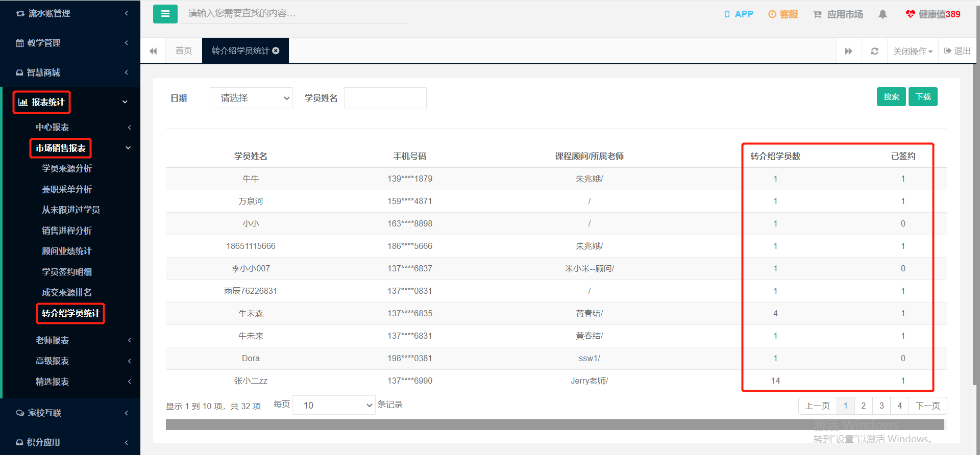Click the 流水账管理 icon
The width and height of the screenshot is (980, 455).
coord(20,14)
